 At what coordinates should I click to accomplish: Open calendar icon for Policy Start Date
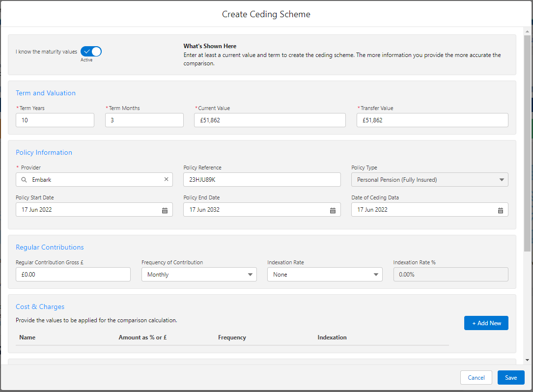(165, 210)
